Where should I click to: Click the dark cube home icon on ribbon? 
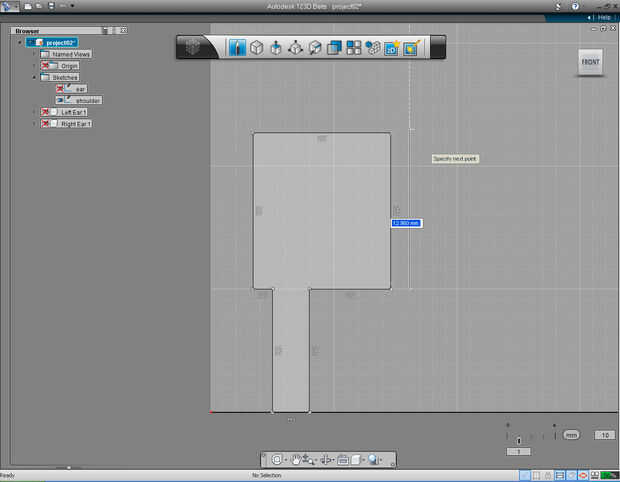pos(193,47)
